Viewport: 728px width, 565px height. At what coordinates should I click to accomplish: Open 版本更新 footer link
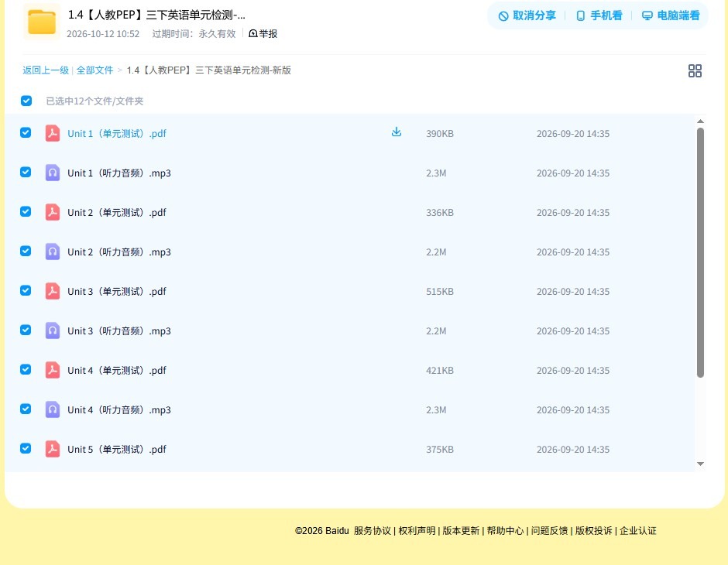(461, 531)
